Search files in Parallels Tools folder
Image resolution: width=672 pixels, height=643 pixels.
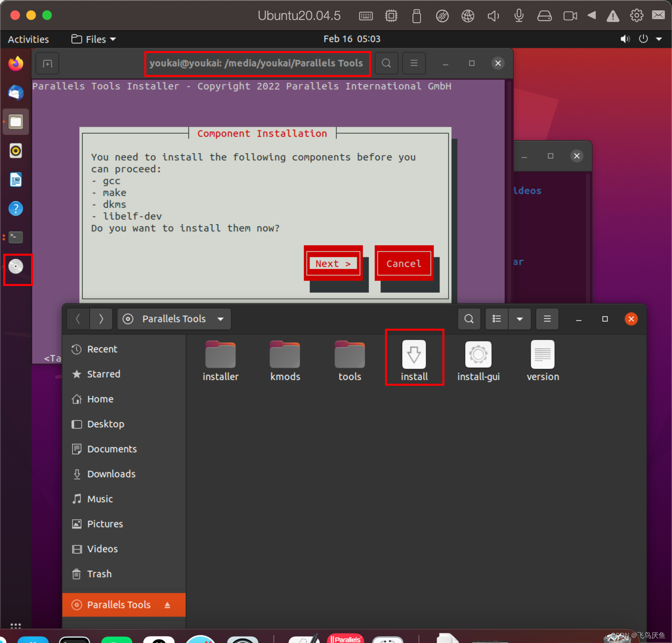469,319
